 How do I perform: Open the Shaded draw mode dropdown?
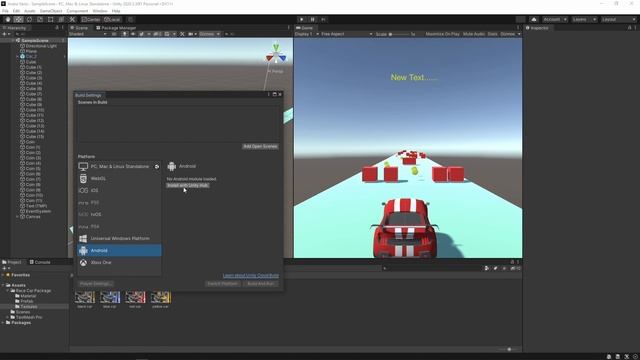[x=88, y=34]
